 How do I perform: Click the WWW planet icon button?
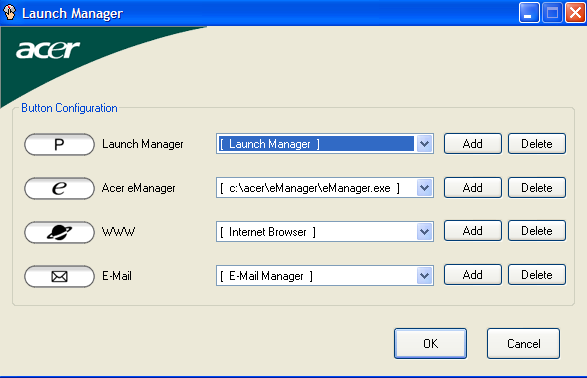click(59, 232)
